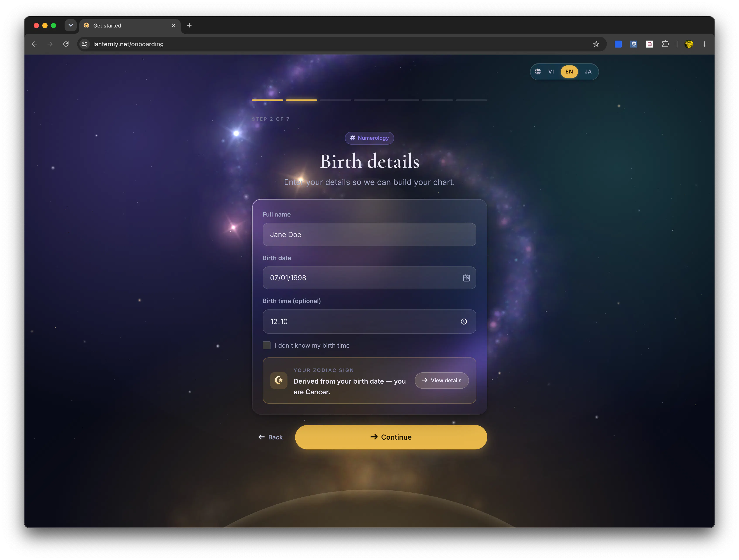The width and height of the screenshot is (739, 560).
Task: Click the YOUR ZODIAC SIGN label
Action: (324, 370)
